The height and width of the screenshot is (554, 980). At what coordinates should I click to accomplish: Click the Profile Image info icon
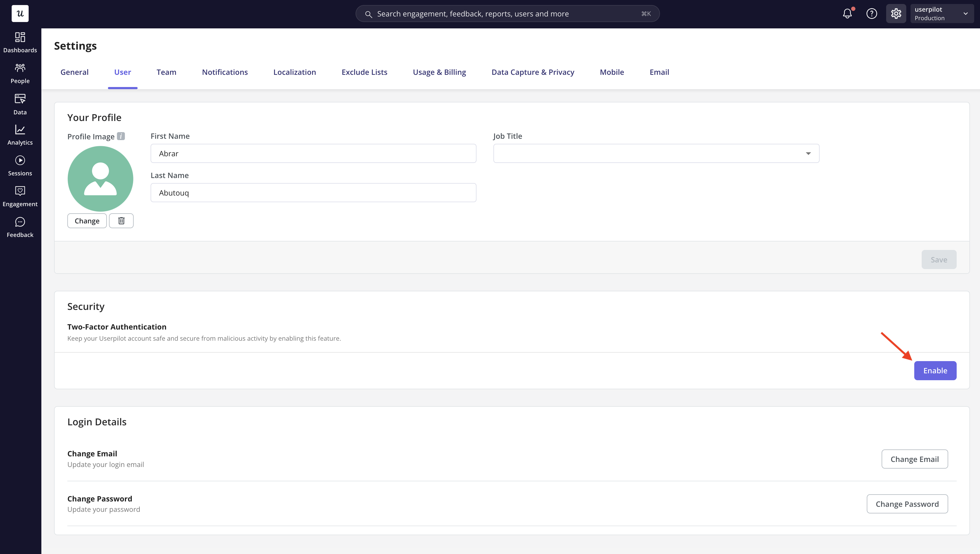click(x=121, y=136)
